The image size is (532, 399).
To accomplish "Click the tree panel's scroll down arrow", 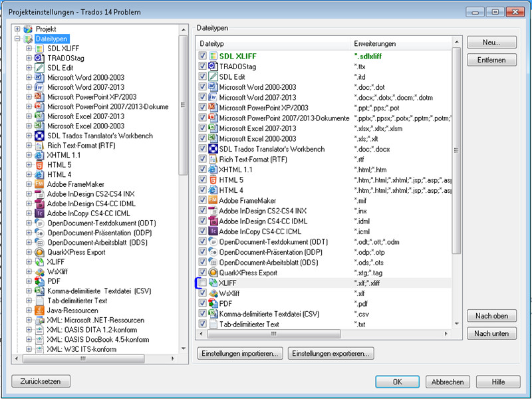I will point(184,348).
